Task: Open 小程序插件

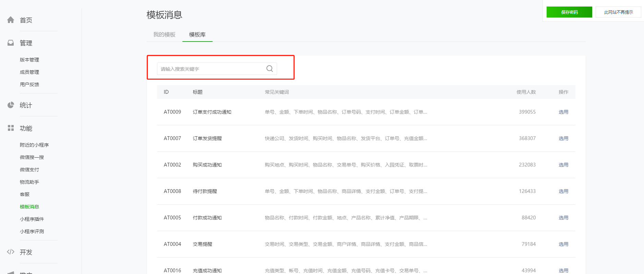Action: pos(32,219)
